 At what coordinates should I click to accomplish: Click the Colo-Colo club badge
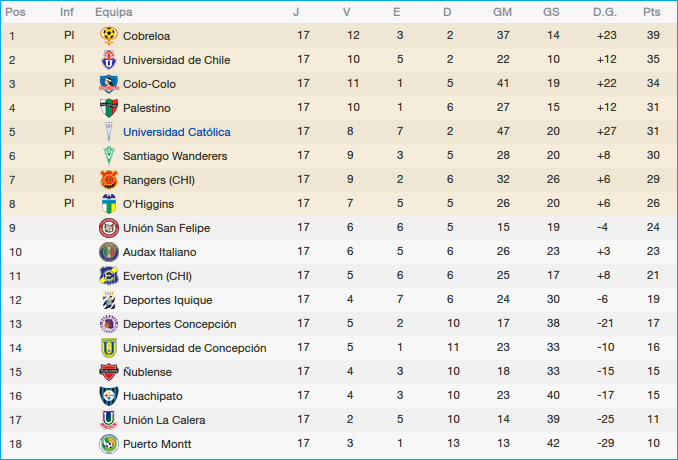pyautogui.click(x=108, y=83)
